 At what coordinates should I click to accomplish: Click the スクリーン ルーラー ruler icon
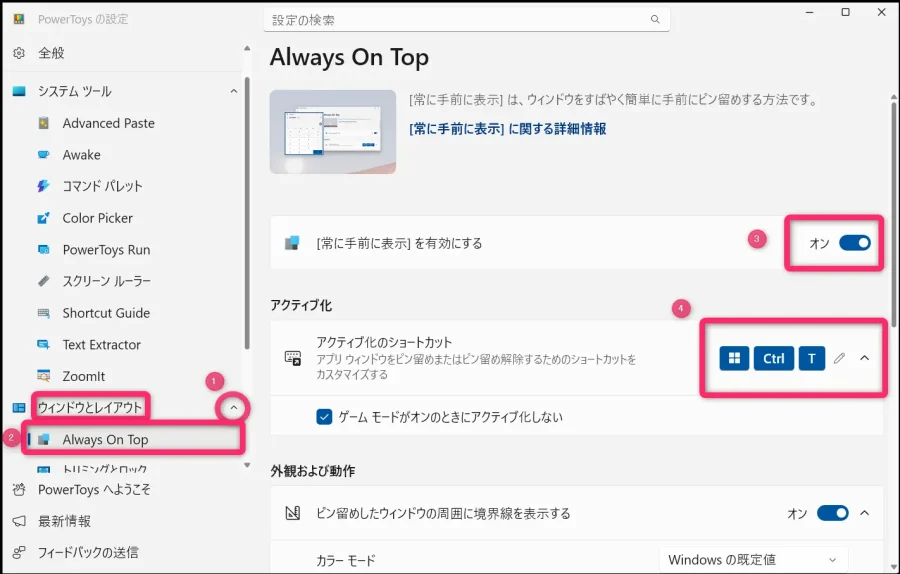point(44,281)
